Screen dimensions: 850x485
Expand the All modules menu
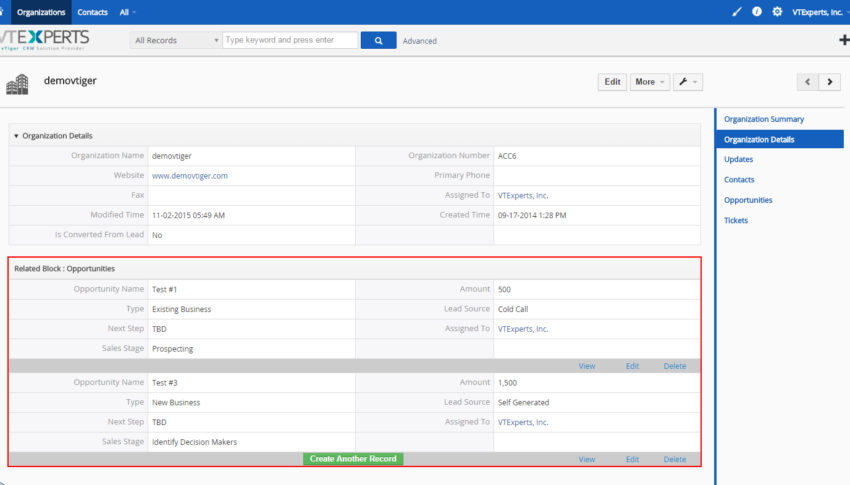point(127,12)
